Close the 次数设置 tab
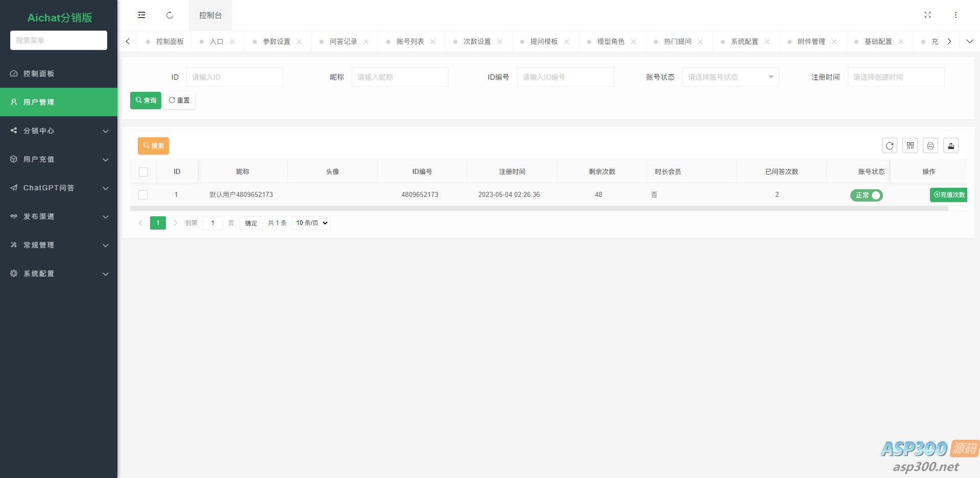This screenshot has height=478, width=980. tap(500, 42)
